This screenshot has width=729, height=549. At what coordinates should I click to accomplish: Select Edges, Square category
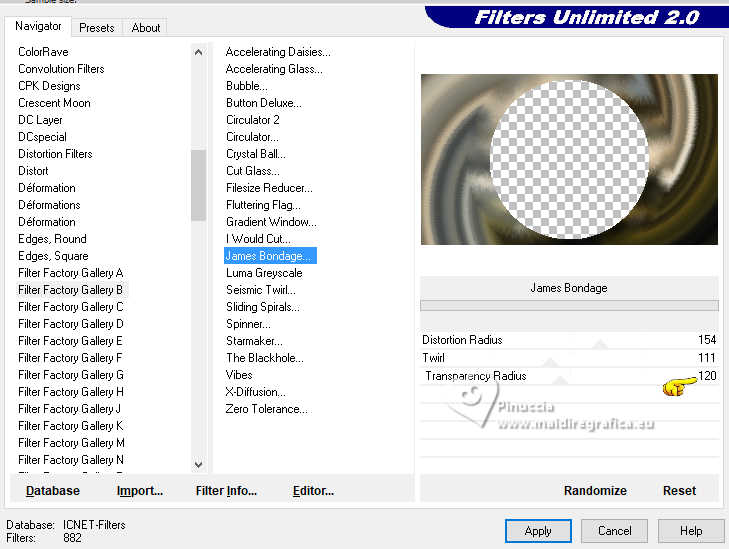click(53, 256)
